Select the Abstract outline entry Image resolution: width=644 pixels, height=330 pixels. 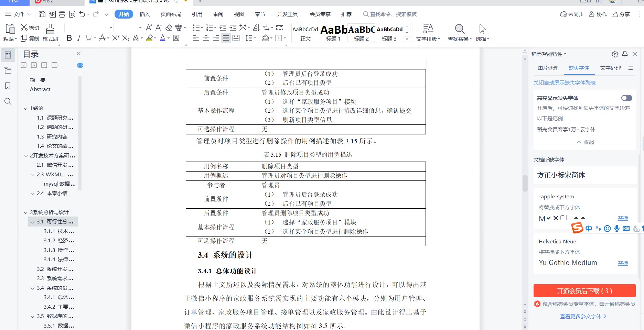tap(40, 89)
